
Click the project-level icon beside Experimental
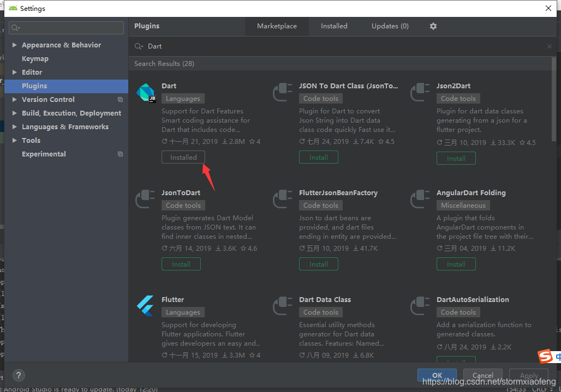pos(120,154)
